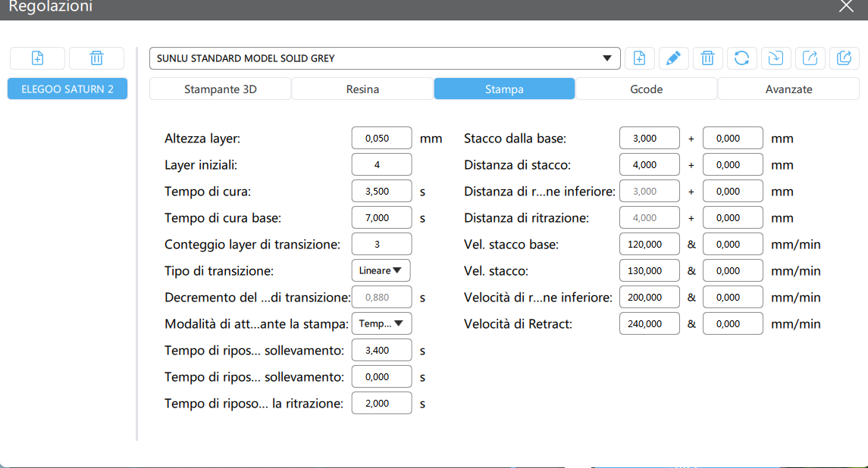Open the Modalità di attesa dropdown
868x468 pixels.
coord(381,323)
